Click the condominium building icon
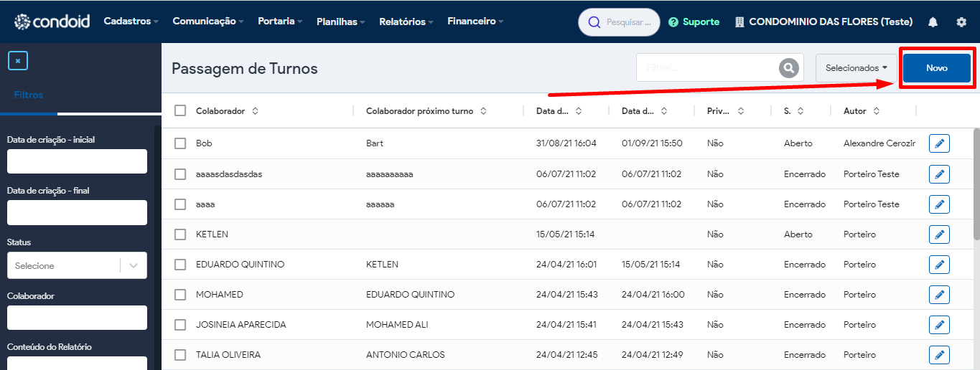The image size is (980, 370). [x=739, y=22]
